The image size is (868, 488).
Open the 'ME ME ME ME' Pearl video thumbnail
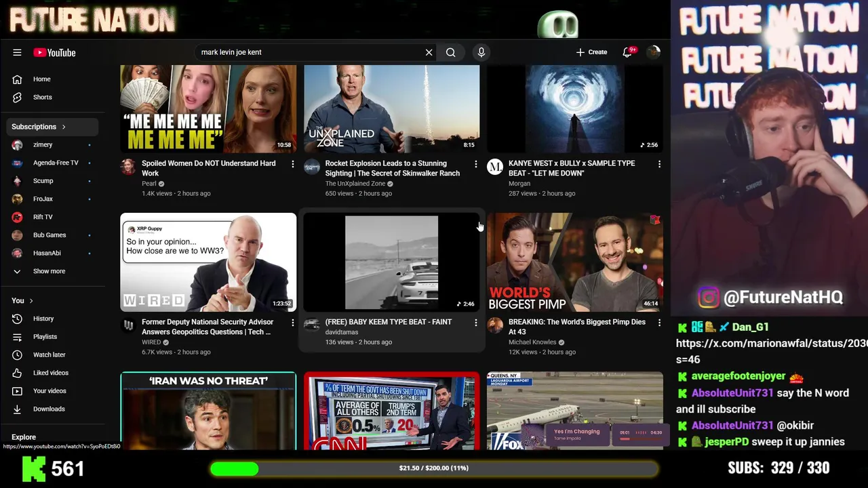point(208,109)
